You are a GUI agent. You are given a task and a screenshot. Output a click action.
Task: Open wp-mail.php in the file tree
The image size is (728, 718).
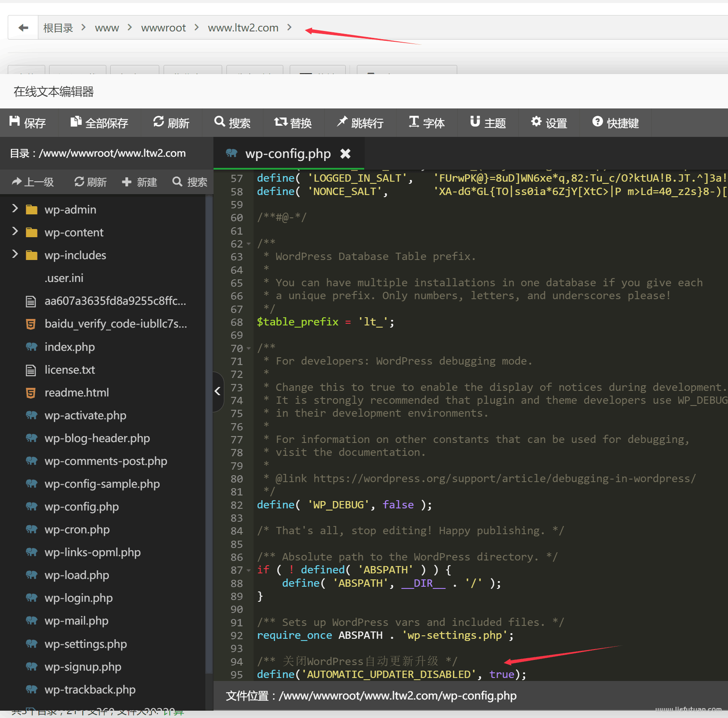tap(77, 621)
